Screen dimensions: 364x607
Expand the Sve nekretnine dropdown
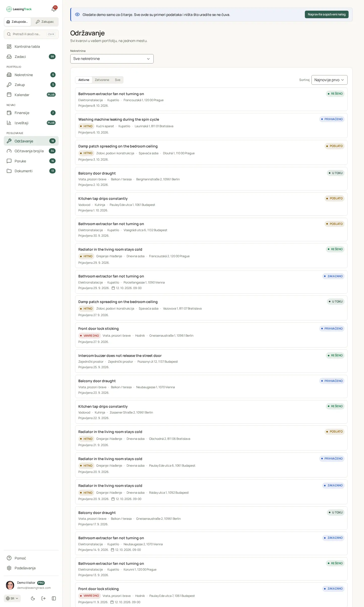point(112,59)
